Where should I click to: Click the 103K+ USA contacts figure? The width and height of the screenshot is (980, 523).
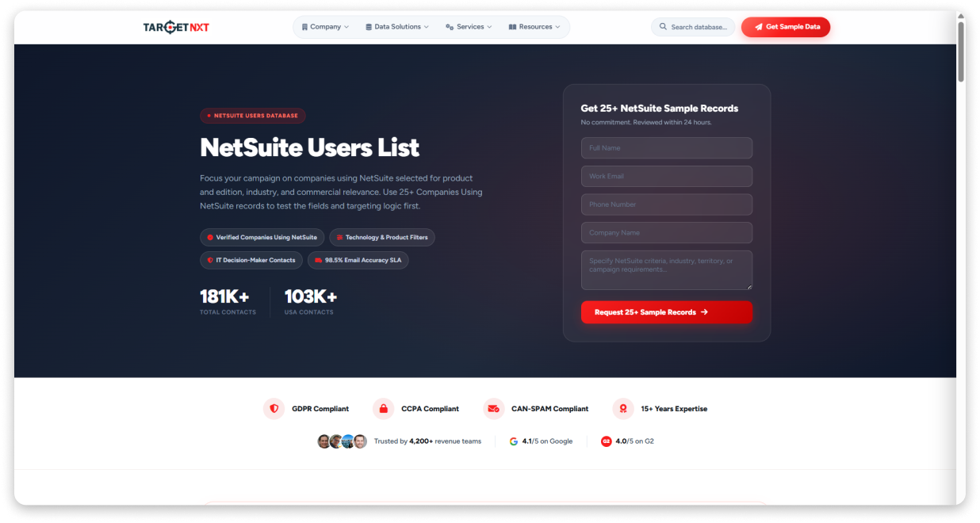pyautogui.click(x=311, y=296)
